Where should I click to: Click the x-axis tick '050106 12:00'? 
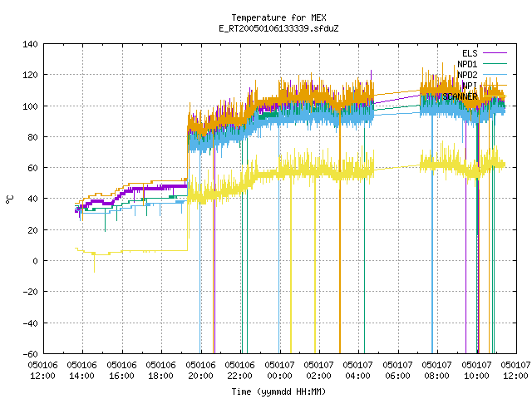pyautogui.click(x=42, y=371)
